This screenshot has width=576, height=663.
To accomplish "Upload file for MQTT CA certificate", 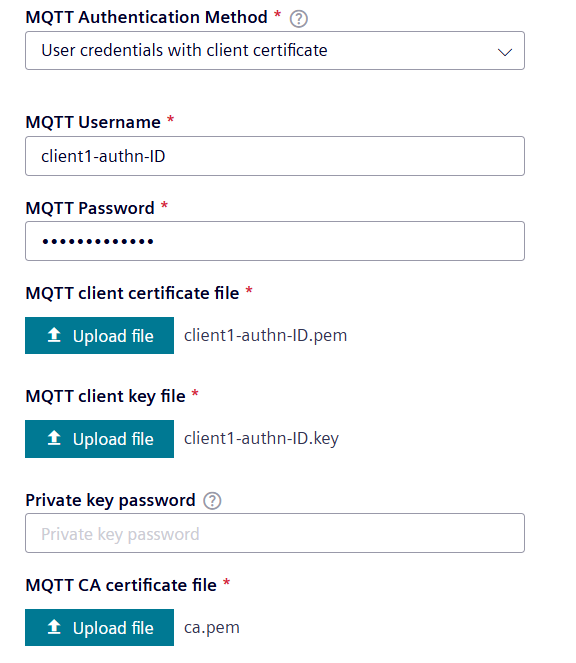I will pyautogui.click(x=99, y=627).
